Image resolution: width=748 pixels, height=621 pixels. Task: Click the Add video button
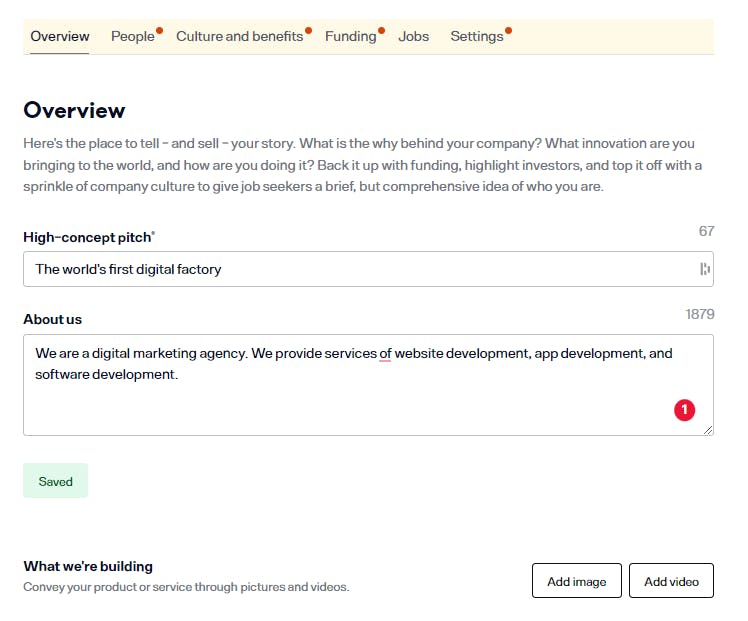[x=671, y=581]
